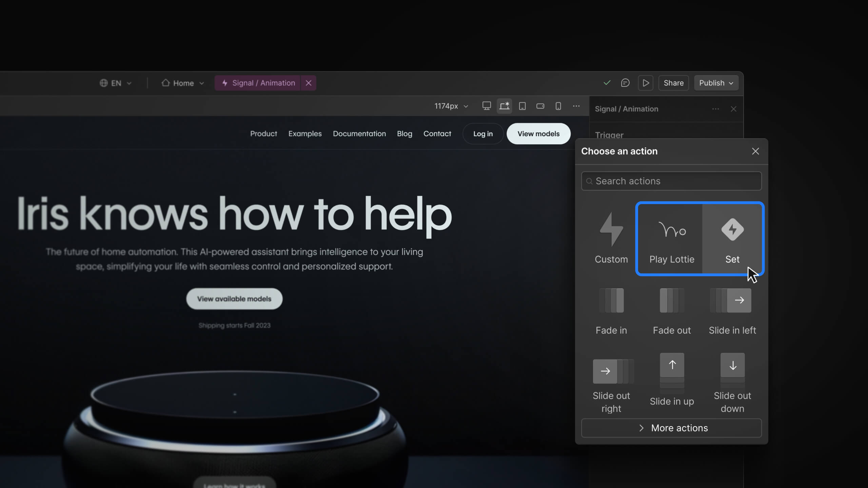
Task: Click the preview play button
Action: point(646,83)
